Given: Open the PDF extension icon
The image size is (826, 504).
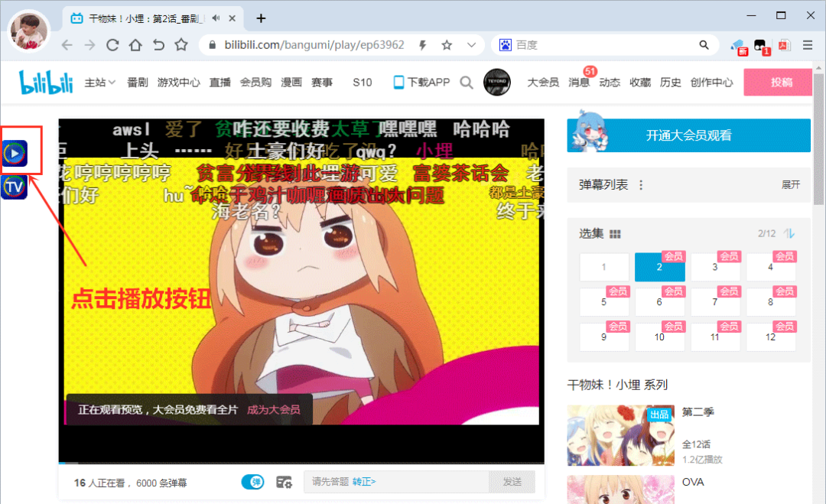Looking at the screenshot, I should (785, 45).
